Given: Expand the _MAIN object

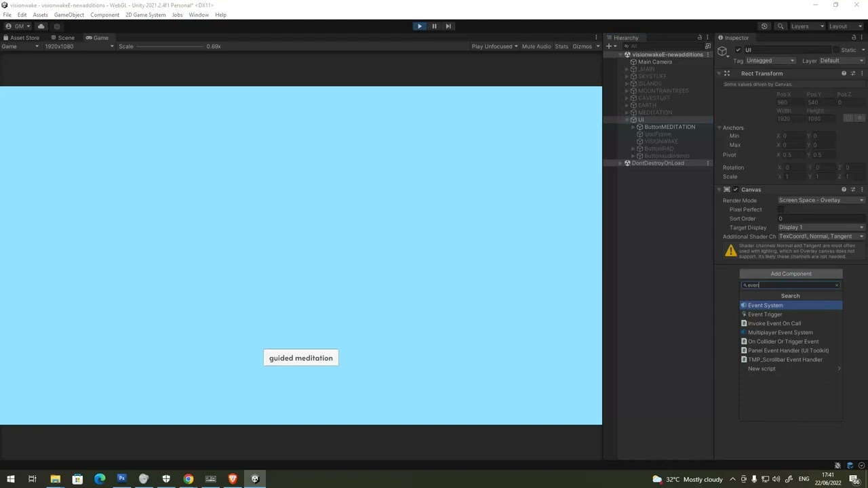Looking at the screenshot, I should (627, 69).
